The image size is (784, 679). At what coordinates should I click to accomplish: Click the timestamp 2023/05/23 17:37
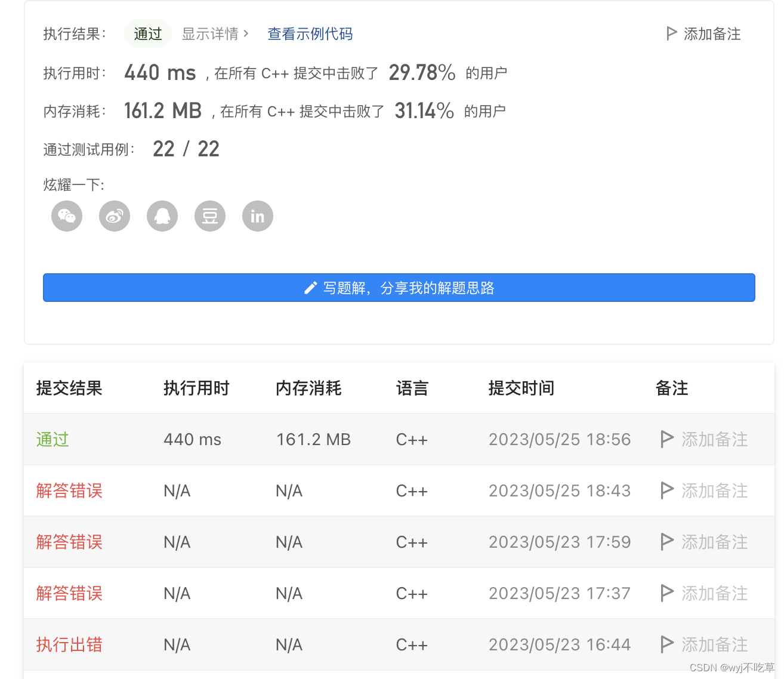click(x=560, y=594)
